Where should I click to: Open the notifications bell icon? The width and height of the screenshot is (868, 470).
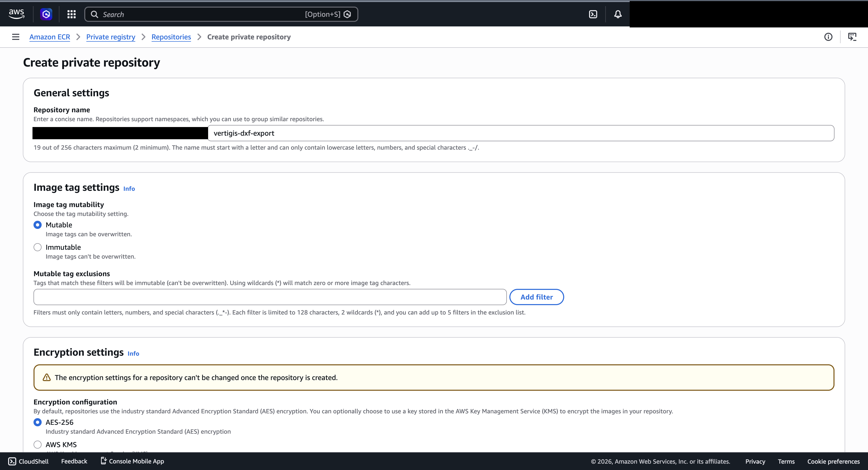tap(618, 14)
